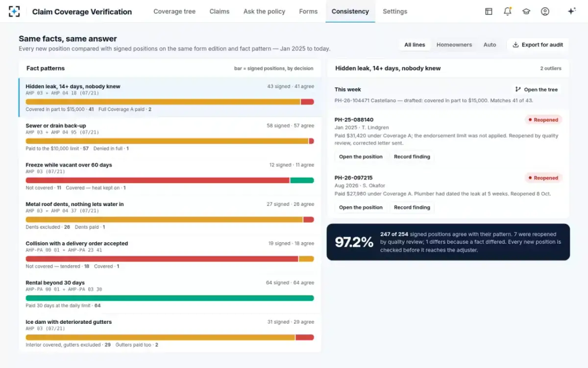Click the branch icon beside Open the tree
Screen dimensions: 588x368
518,89
